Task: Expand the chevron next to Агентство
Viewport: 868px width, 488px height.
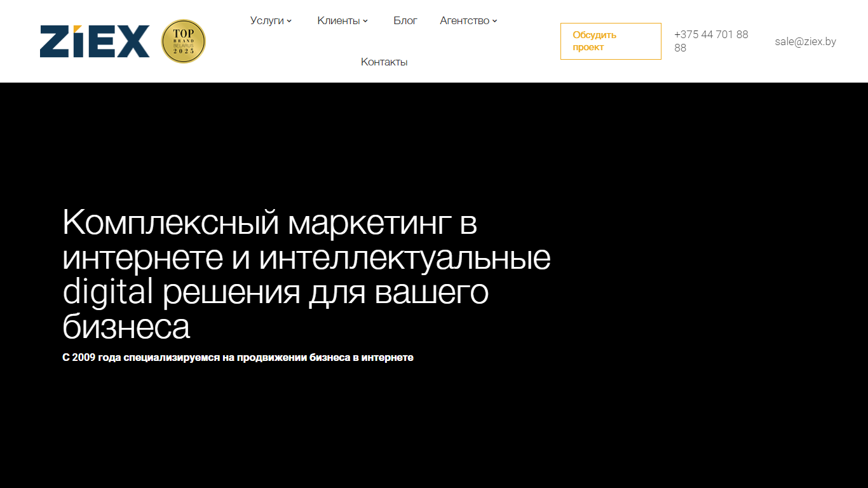Action: coord(495,21)
